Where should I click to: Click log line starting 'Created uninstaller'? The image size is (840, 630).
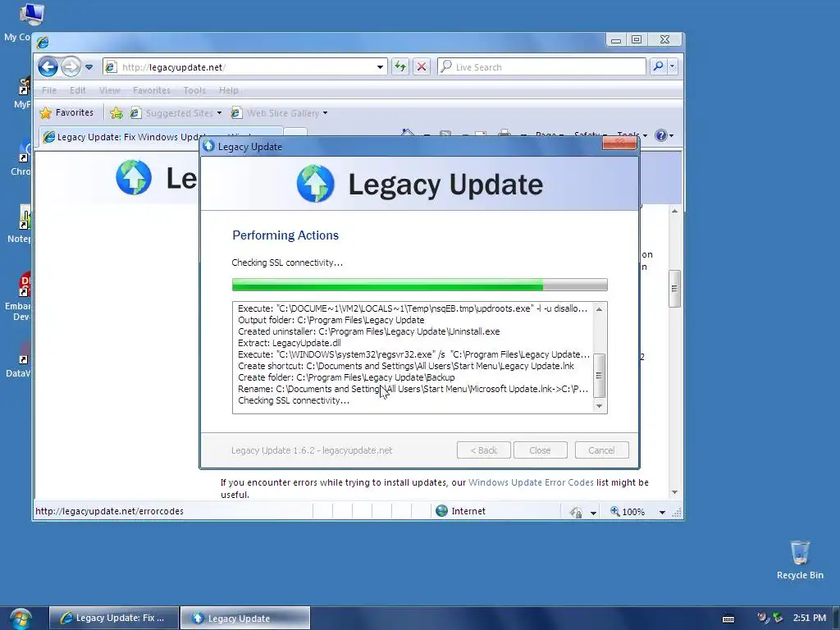coord(368,331)
